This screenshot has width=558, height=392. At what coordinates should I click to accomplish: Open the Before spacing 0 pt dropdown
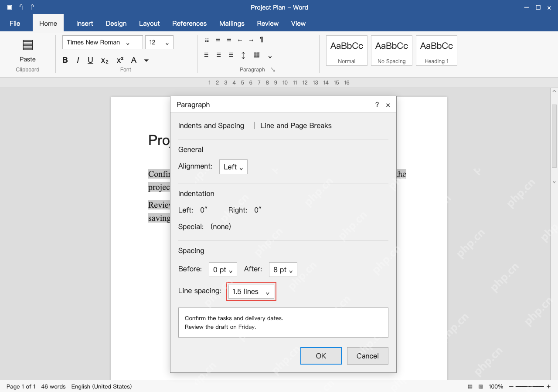pyautogui.click(x=223, y=270)
